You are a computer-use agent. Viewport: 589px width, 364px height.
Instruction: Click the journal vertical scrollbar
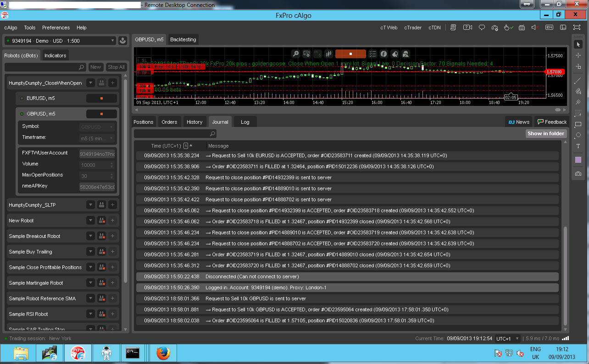pyautogui.click(x=565, y=276)
